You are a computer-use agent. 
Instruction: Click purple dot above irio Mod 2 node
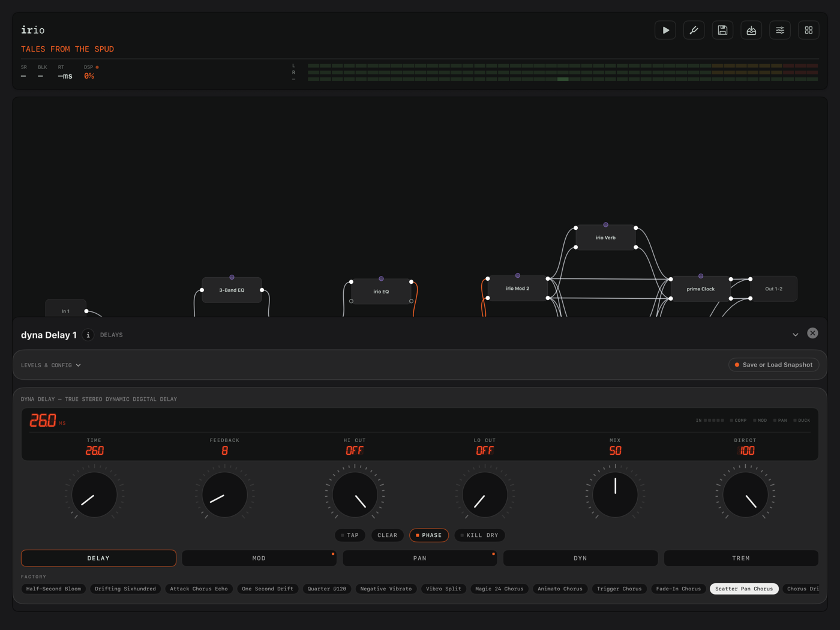518,276
